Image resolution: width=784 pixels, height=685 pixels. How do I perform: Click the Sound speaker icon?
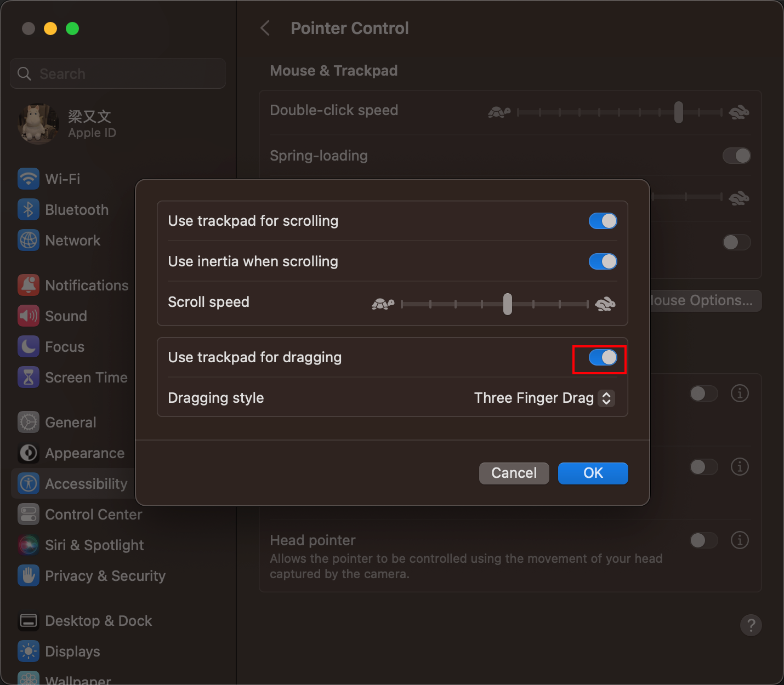click(x=29, y=316)
